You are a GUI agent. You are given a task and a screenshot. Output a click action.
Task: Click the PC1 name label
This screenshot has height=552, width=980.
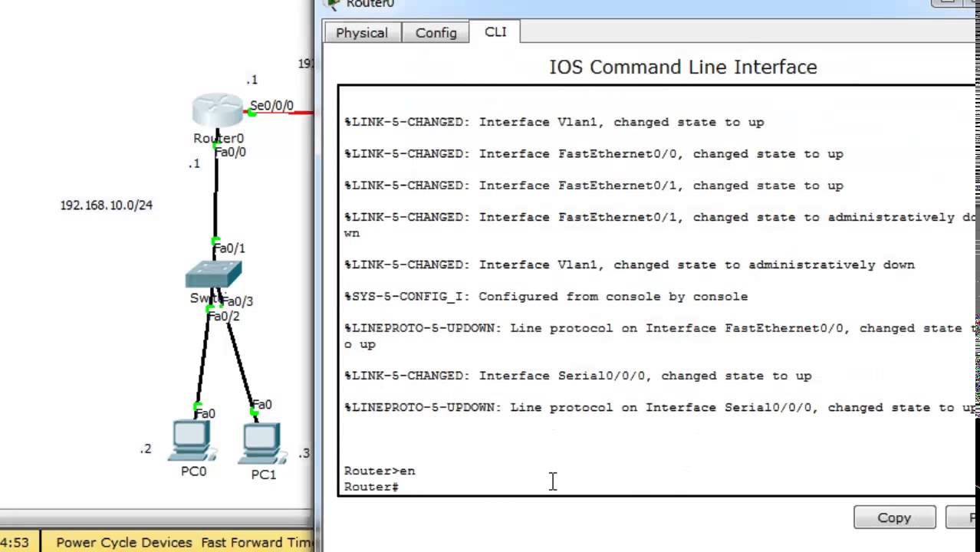point(264,475)
